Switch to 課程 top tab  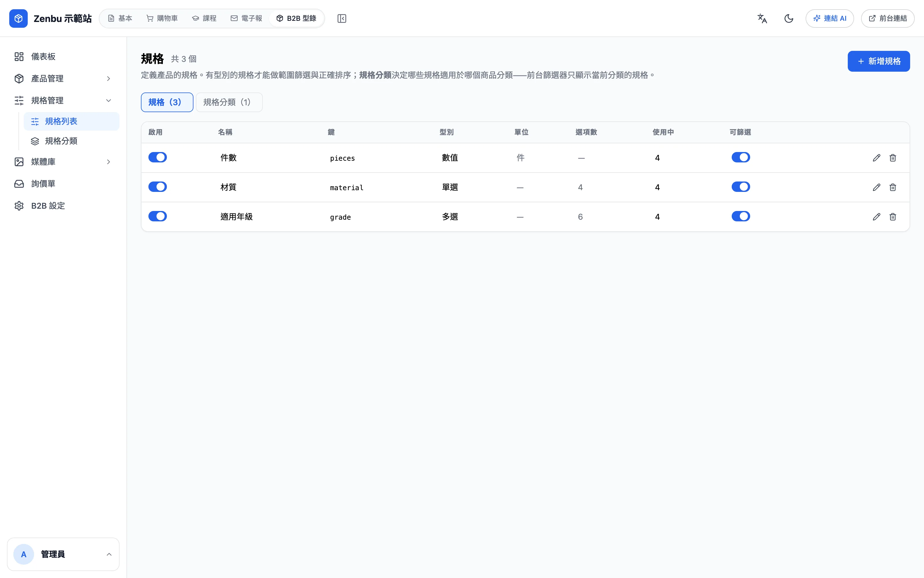(204, 18)
